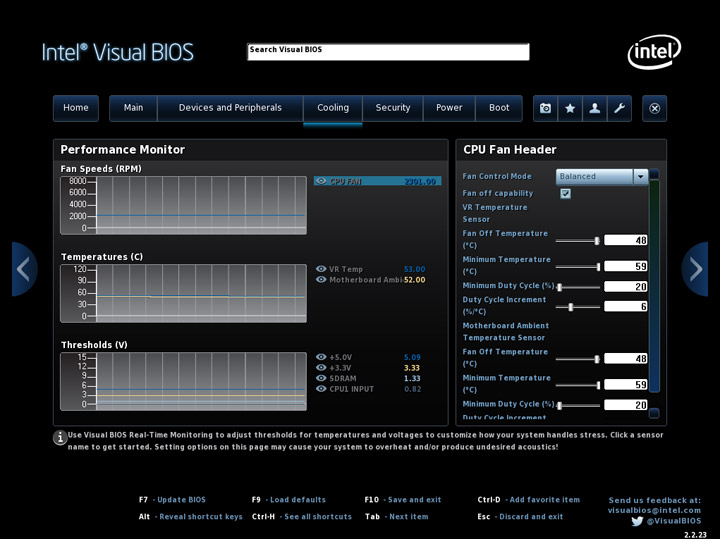Click the Next item Tab shortcut
Screen dimensions: 720x539
[x=397, y=517]
